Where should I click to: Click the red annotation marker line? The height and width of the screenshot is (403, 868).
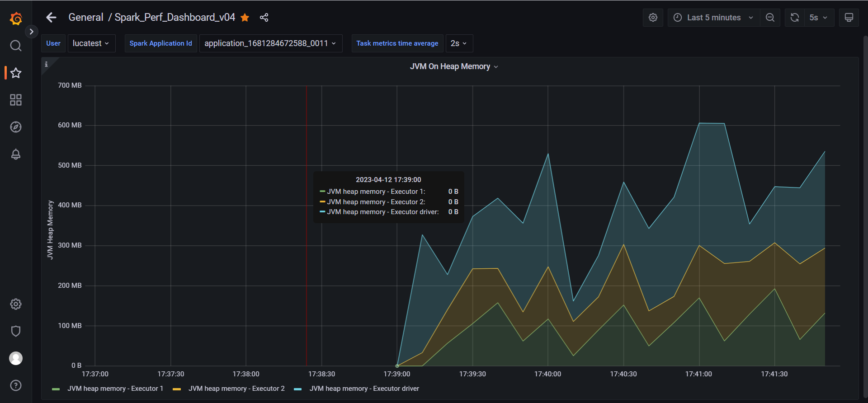tap(307, 226)
